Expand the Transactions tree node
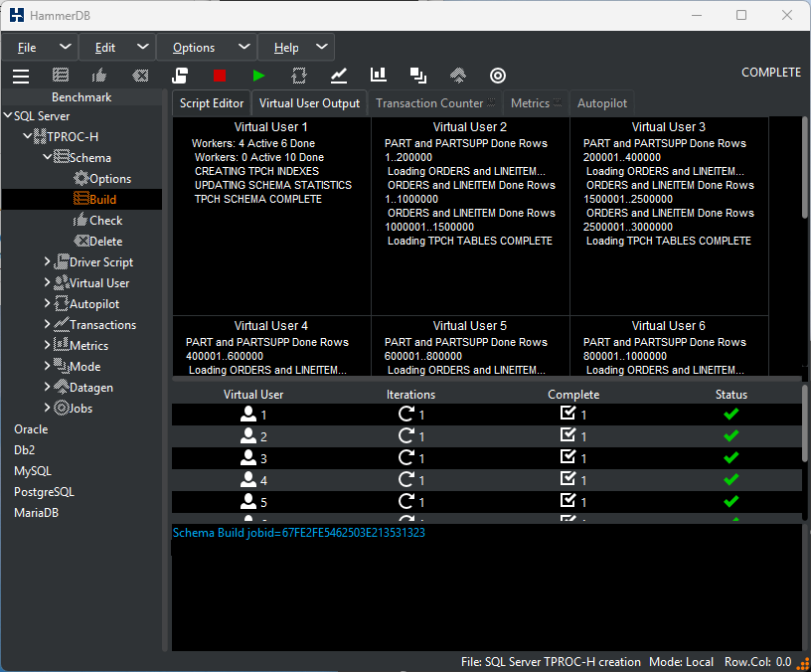The height and width of the screenshot is (672, 811). [x=47, y=324]
